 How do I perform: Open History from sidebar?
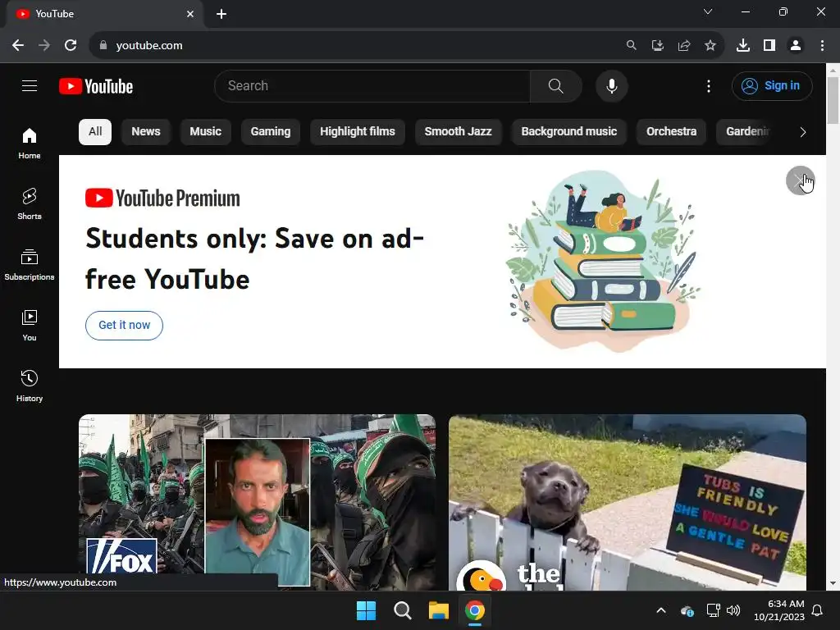coord(30,386)
